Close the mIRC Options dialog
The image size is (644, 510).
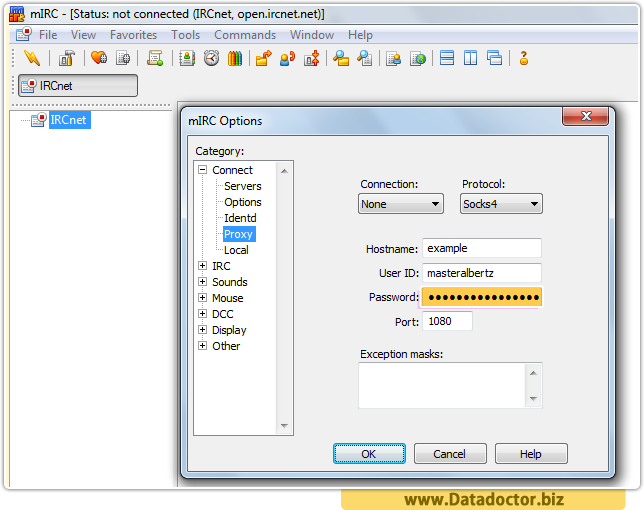click(586, 116)
